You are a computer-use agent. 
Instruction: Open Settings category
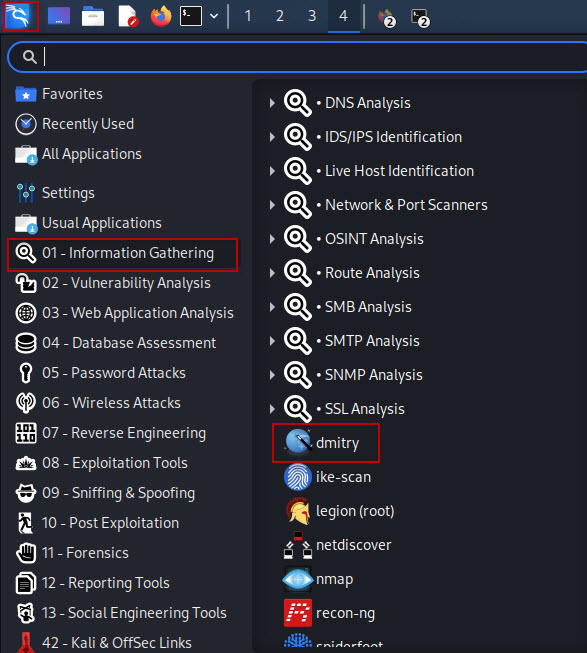tap(55, 193)
